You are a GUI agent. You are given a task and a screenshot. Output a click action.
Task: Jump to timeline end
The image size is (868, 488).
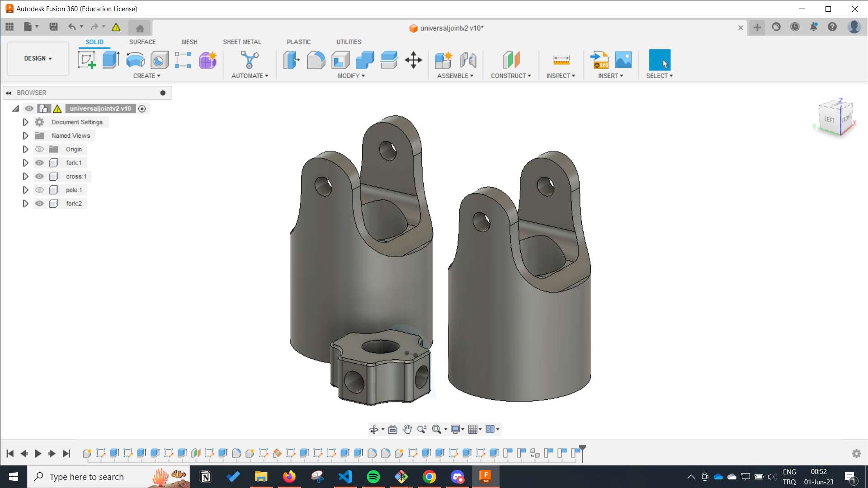(66, 453)
